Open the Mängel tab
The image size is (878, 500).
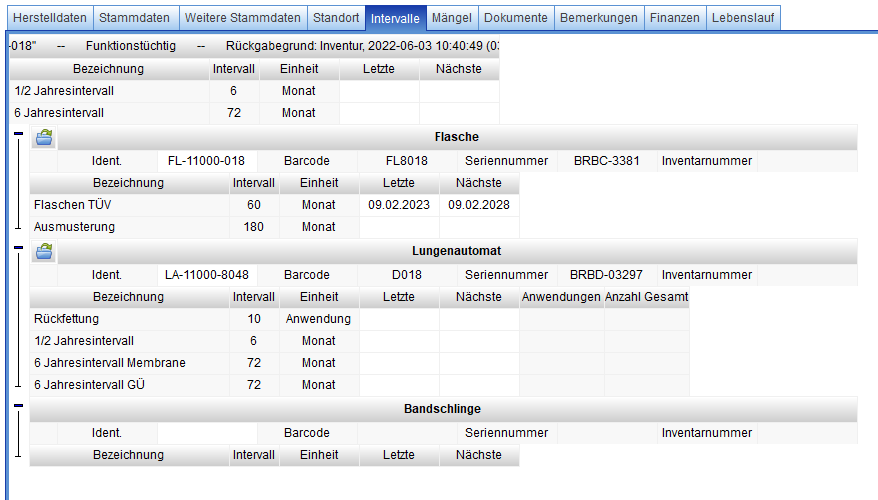(x=452, y=18)
